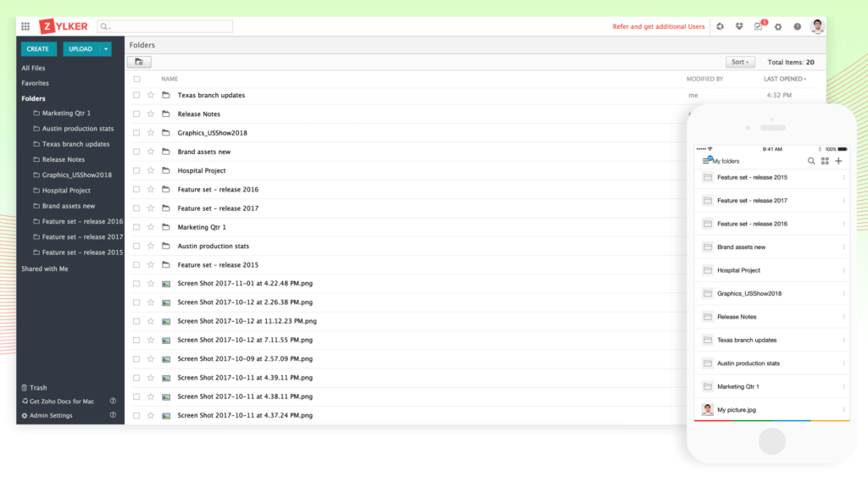Image resolution: width=868 pixels, height=488 pixels.
Task: Open the user profile avatar
Action: [x=817, y=26]
